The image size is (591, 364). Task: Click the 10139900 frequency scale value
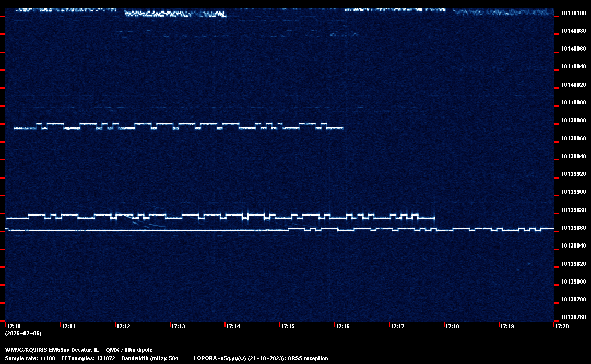573,192
